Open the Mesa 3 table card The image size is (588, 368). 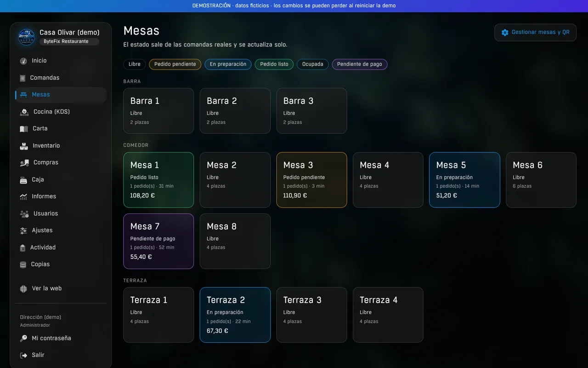(311, 180)
